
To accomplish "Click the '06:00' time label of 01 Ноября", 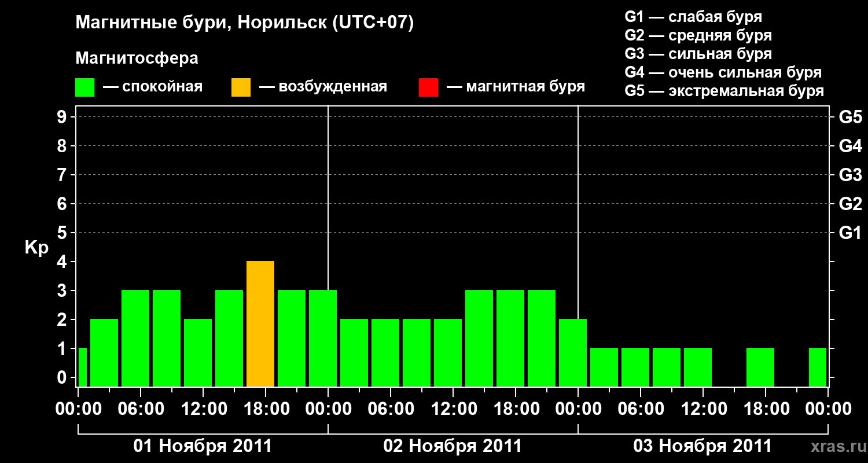I will click(x=141, y=409).
